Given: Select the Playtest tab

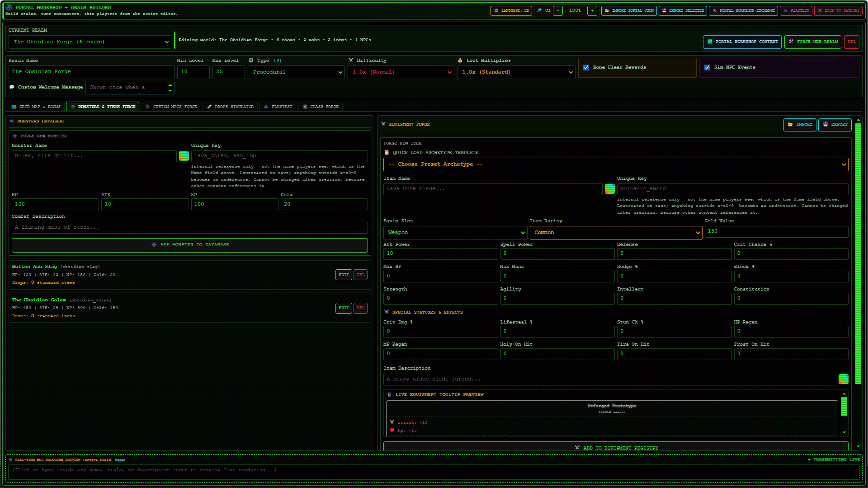Looking at the screenshot, I should pyautogui.click(x=278, y=107).
